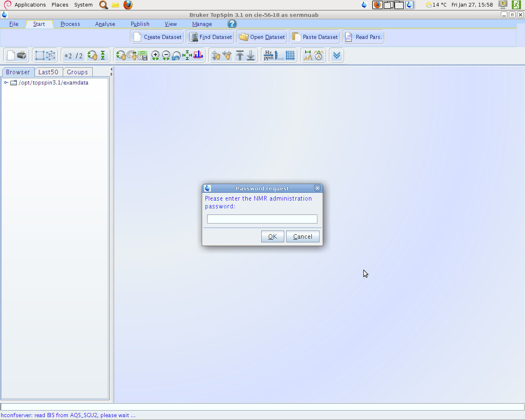Viewport: 525px width, 420px height.
Task: Click the horizontal zoom-in magnifier icon
Action: pos(155,55)
